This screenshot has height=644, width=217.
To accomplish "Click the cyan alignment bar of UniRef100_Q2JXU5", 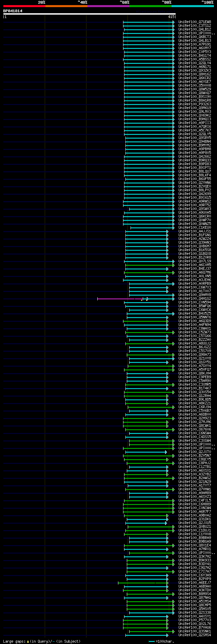I will coord(146,523).
